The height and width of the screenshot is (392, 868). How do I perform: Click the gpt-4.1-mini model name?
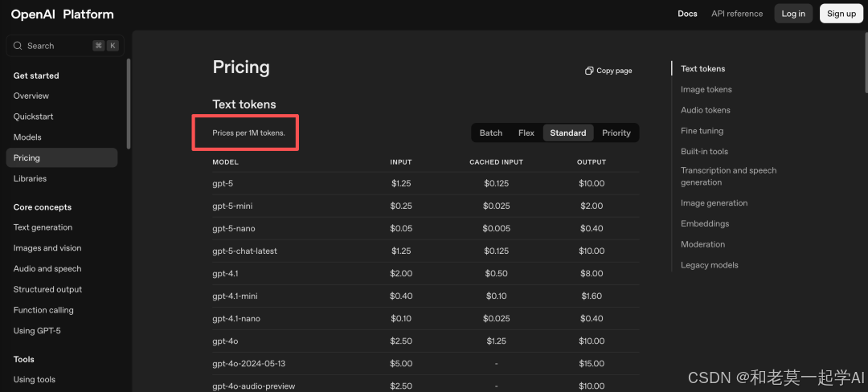pos(235,296)
